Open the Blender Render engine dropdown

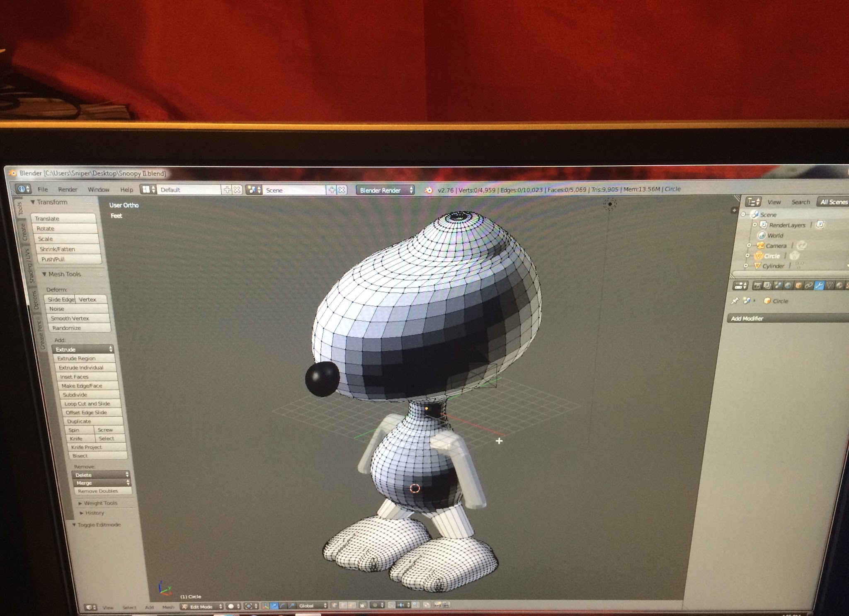(x=385, y=190)
